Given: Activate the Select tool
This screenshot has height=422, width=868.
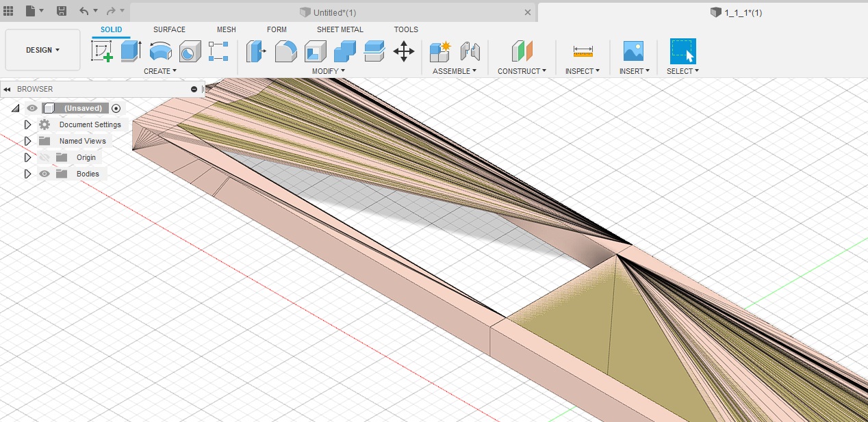Looking at the screenshot, I should click(682, 51).
